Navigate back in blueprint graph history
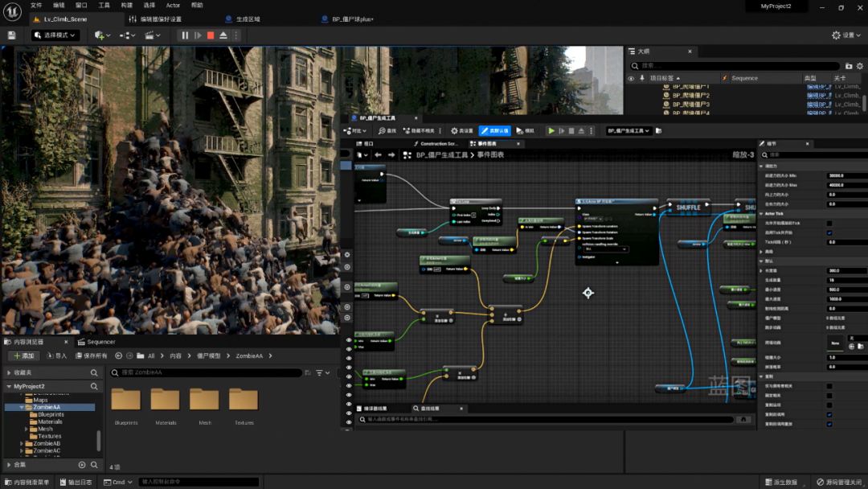 coord(378,154)
